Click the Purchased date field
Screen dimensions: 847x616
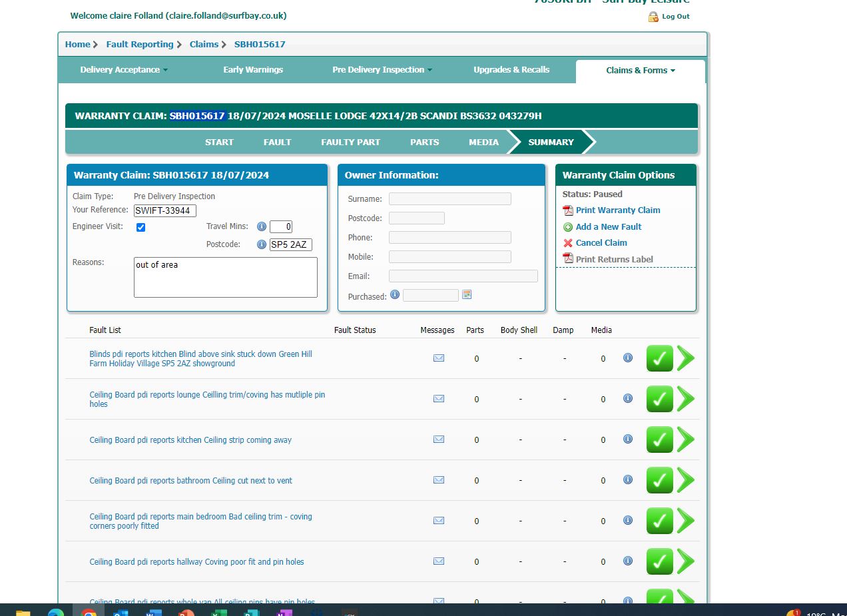431,295
